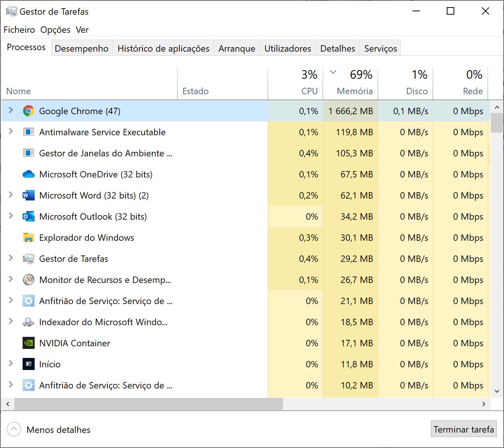Click the Google Chrome process icon
The height and width of the screenshot is (448, 504).
pyautogui.click(x=29, y=111)
